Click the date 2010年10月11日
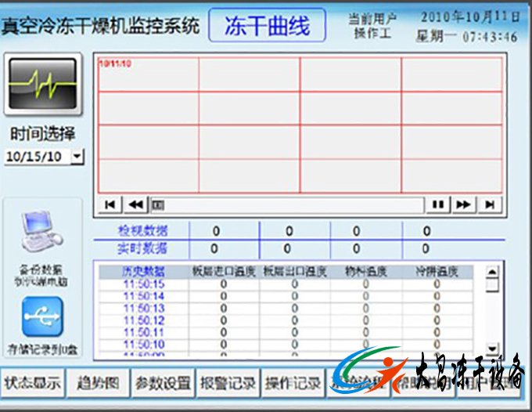 click(x=470, y=17)
